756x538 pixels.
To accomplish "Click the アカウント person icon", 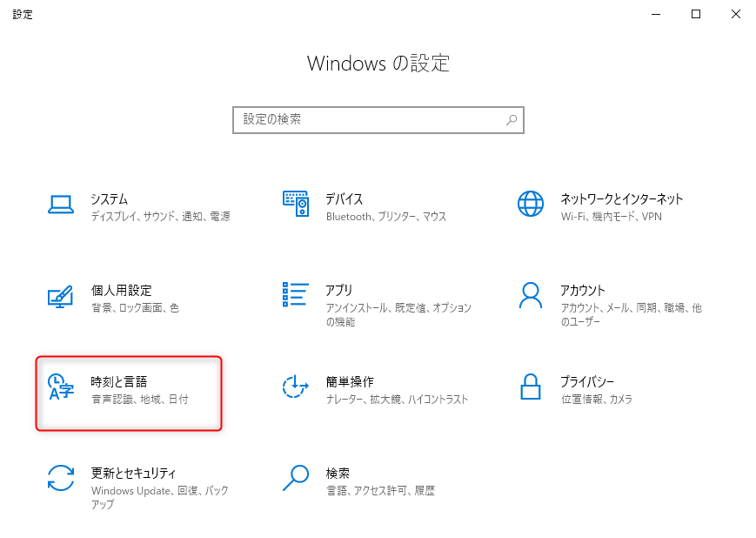I will [x=530, y=295].
